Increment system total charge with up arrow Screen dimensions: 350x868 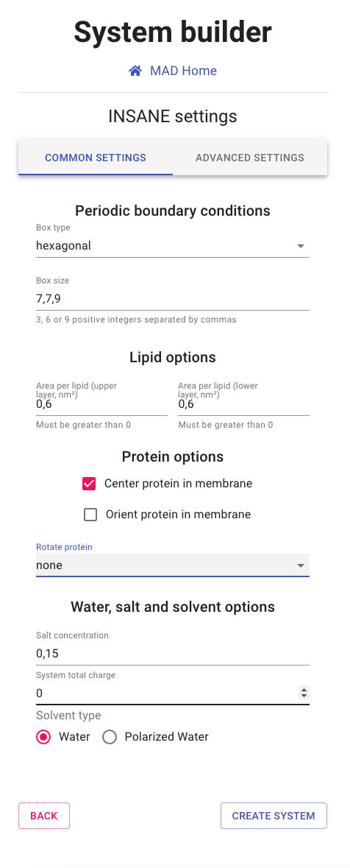tap(304, 691)
